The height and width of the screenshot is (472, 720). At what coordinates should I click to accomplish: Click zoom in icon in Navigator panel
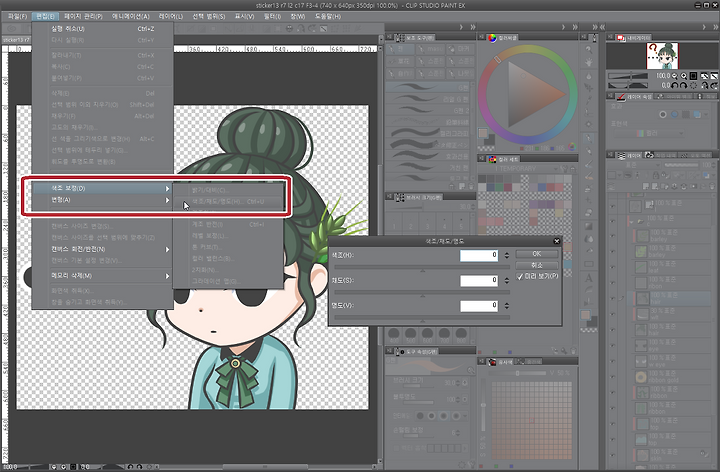pos(684,76)
